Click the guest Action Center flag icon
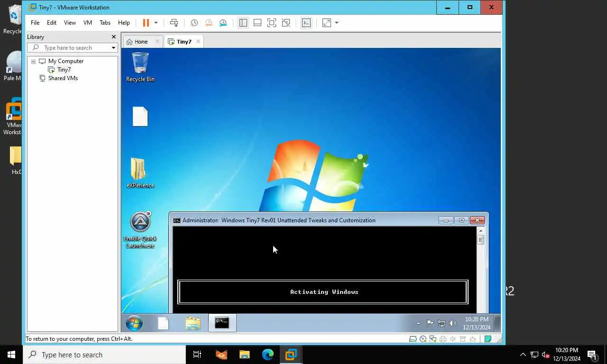Screen dimensions: 607x364 click(x=430, y=324)
